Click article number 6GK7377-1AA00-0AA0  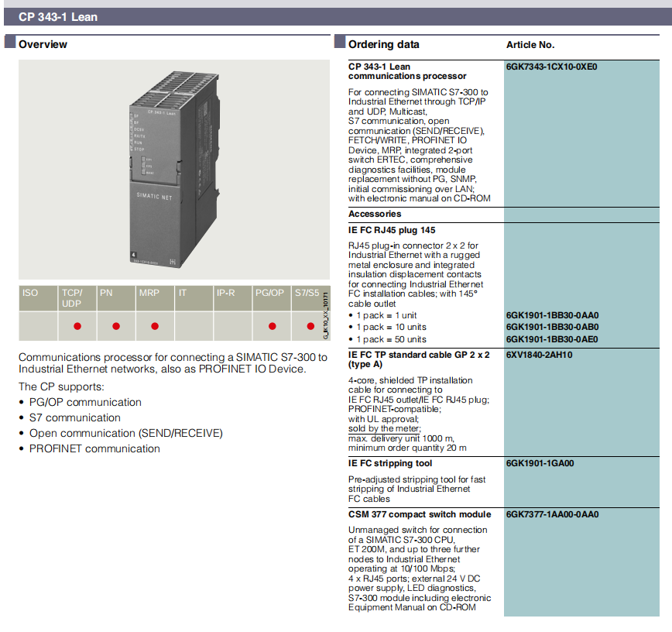coord(552,514)
